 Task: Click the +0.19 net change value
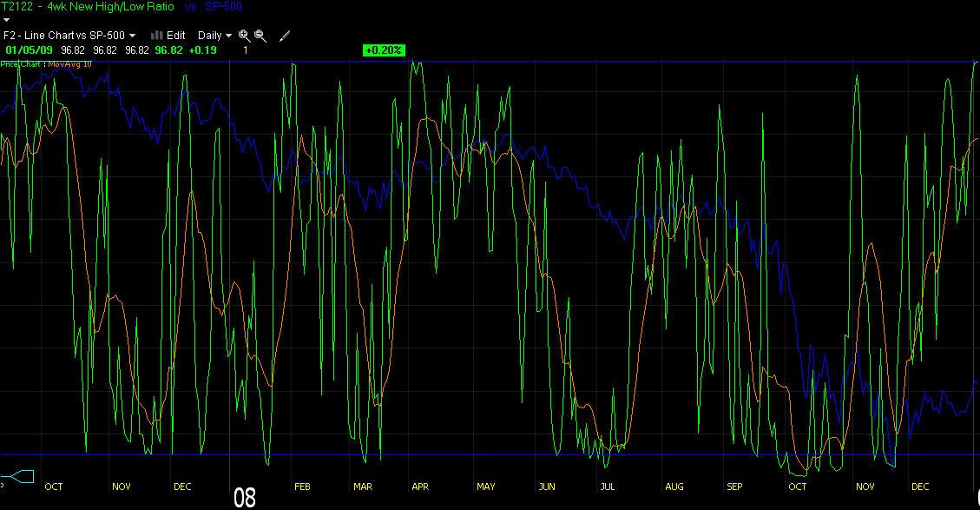(x=203, y=50)
